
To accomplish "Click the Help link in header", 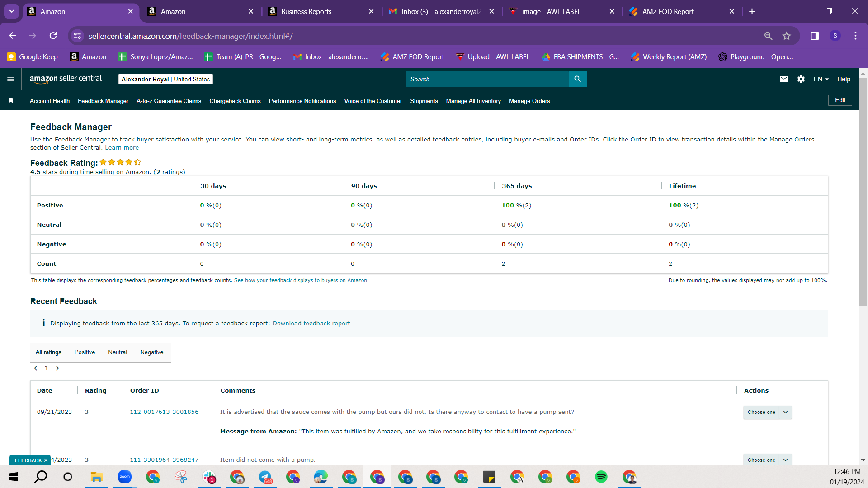I will (x=844, y=79).
